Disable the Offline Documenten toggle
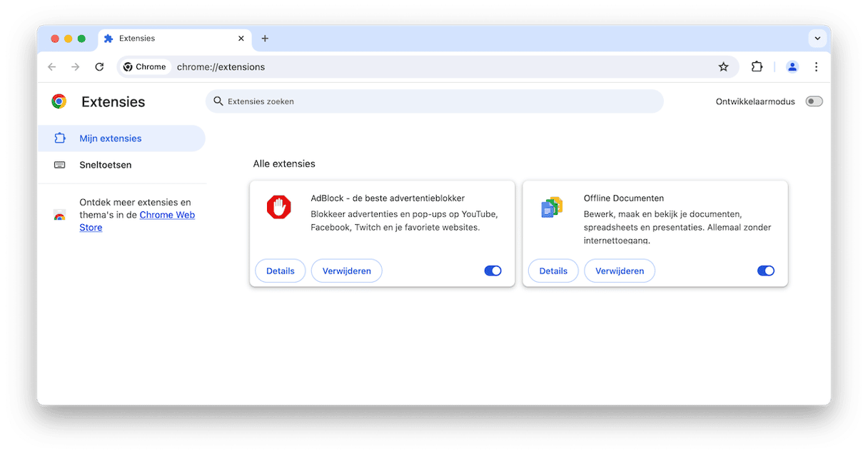 (766, 271)
